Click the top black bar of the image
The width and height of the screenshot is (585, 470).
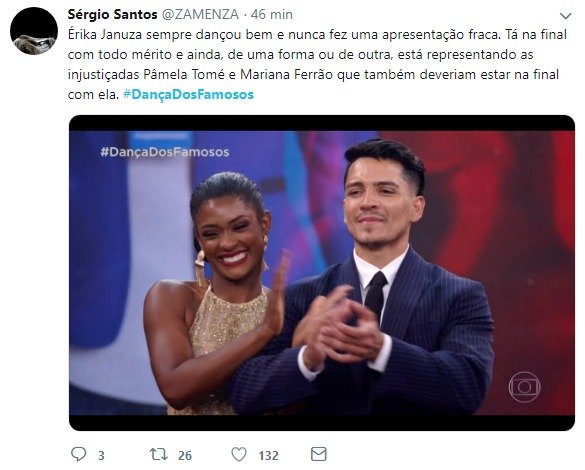coord(322,123)
